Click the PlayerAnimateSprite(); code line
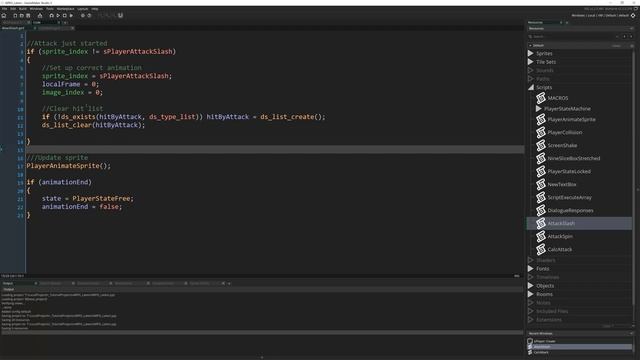Image resolution: width=640 pixels, height=360 pixels. (x=69, y=166)
